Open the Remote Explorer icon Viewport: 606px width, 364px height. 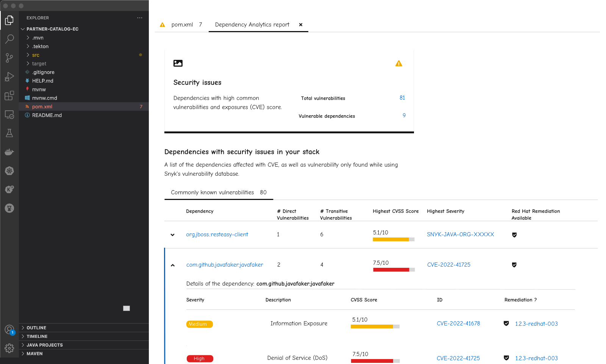click(x=9, y=114)
